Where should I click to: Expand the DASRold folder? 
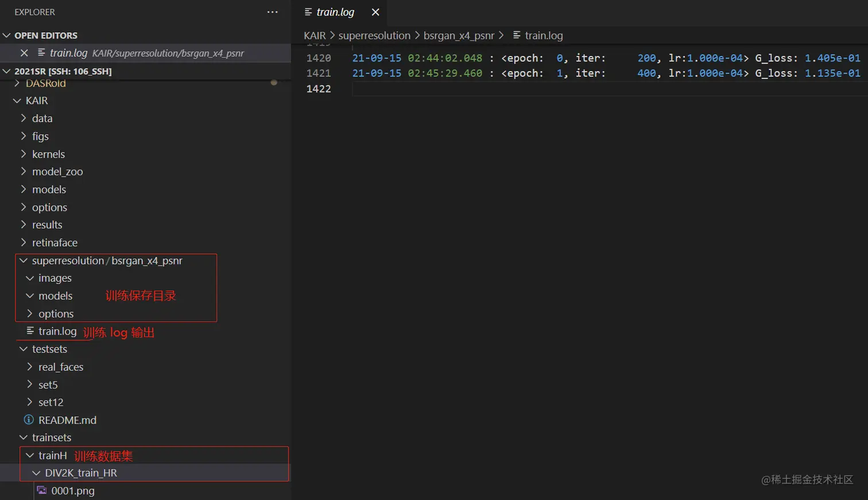tap(17, 84)
